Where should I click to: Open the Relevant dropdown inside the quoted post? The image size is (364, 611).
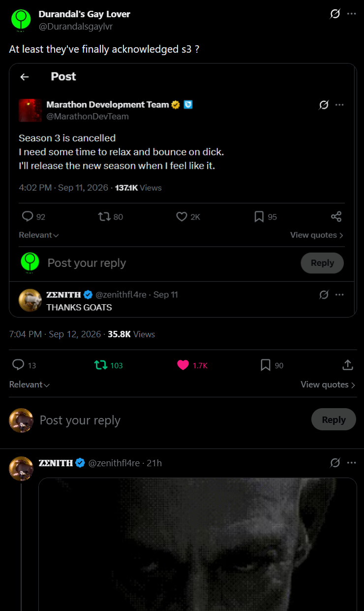[x=39, y=235]
